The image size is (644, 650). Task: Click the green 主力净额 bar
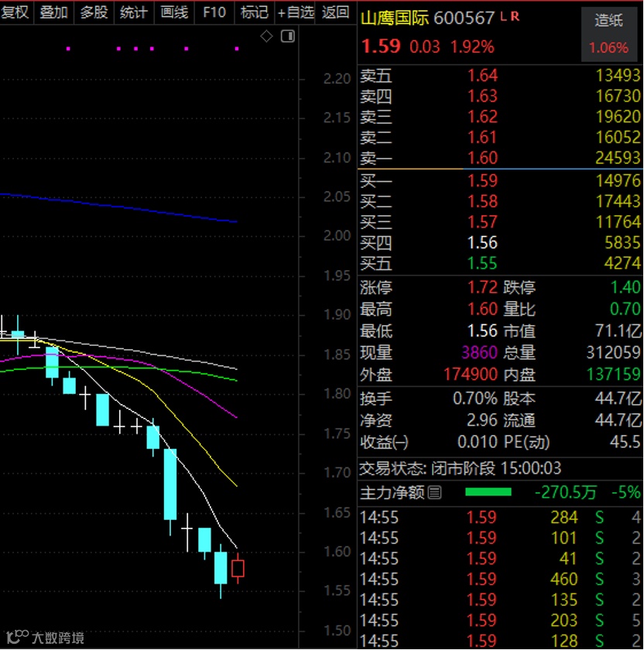tap(488, 492)
